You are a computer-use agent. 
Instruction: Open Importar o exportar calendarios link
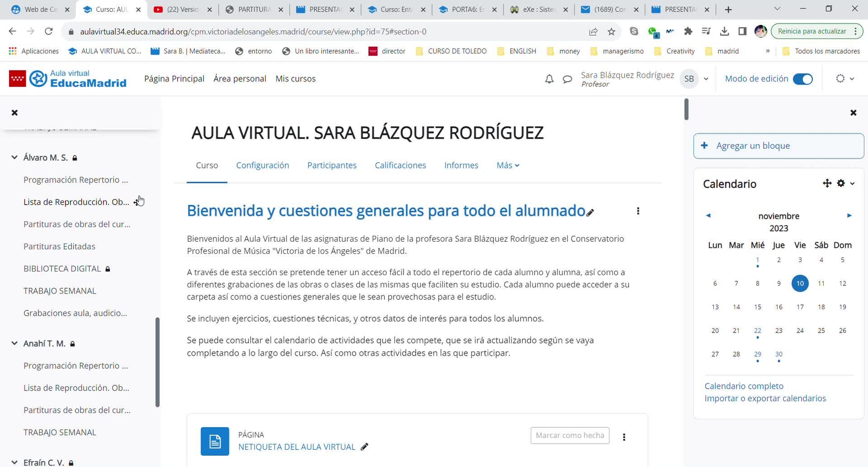[x=765, y=398]
